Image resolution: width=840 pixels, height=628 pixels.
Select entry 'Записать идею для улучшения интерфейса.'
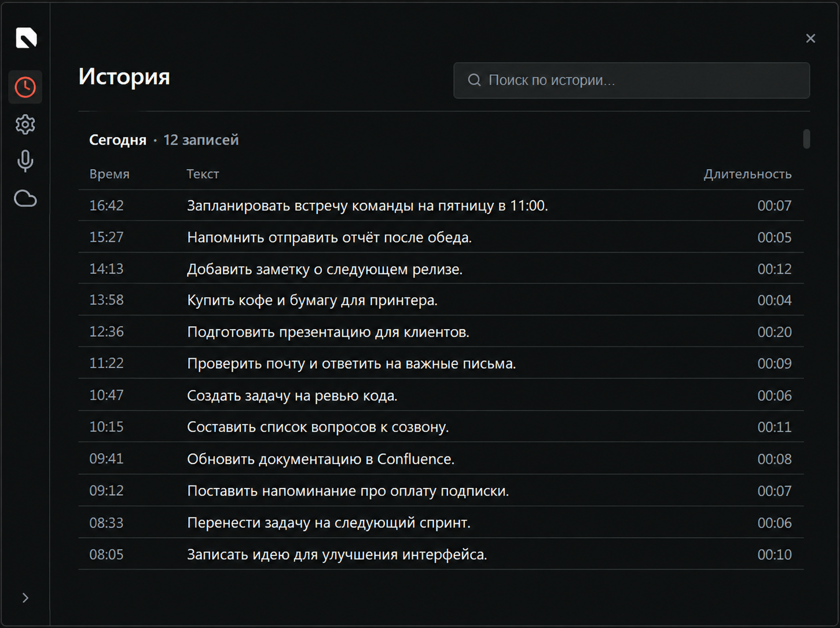coord(441,554)
